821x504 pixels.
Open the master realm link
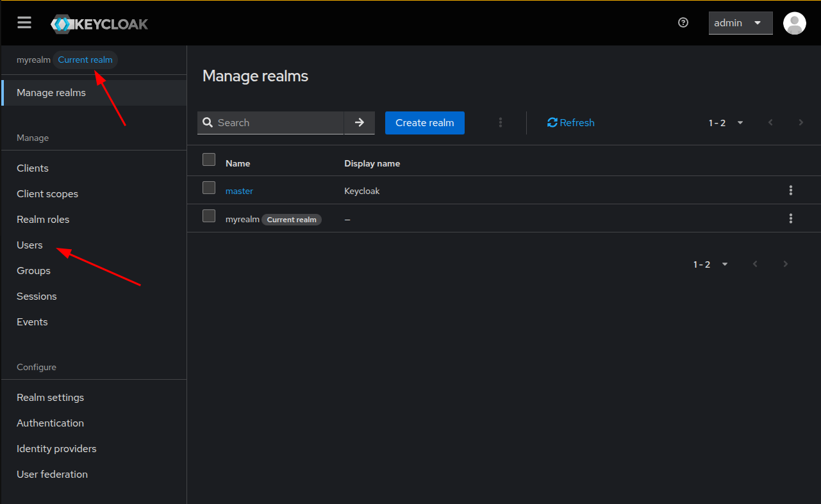click(239, 191)
